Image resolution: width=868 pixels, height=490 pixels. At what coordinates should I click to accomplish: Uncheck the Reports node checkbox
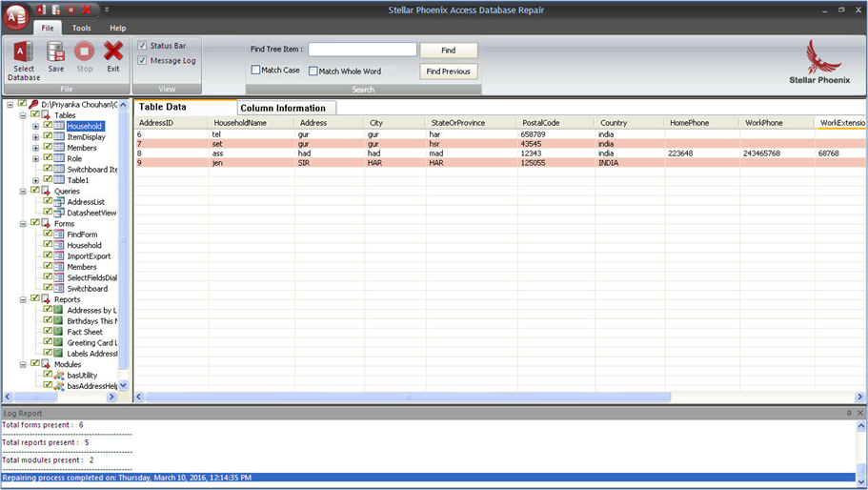[35, 299]
